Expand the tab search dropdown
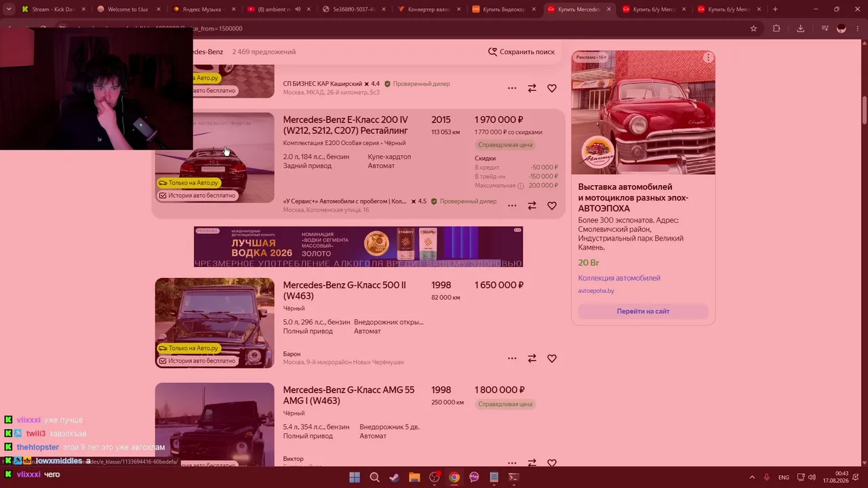Viewport: 868px width, 488px height. (x=9, y=9)
